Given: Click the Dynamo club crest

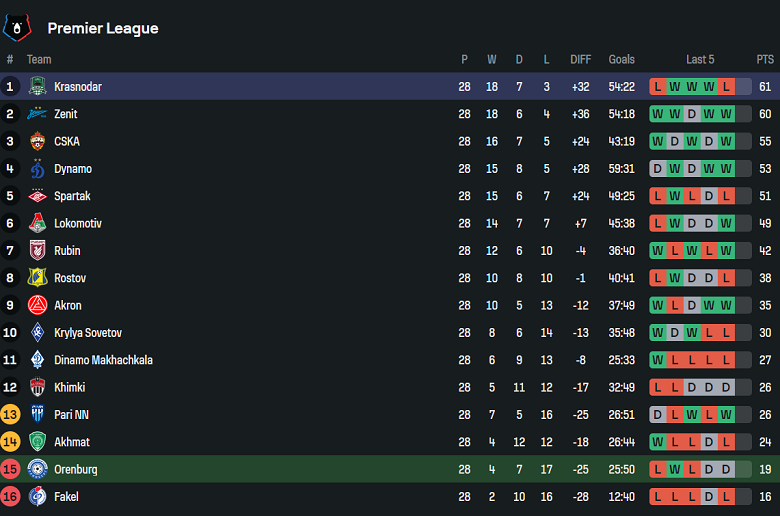Looking at the screenshot, I should pyautogui.click(x=37, y=169).
